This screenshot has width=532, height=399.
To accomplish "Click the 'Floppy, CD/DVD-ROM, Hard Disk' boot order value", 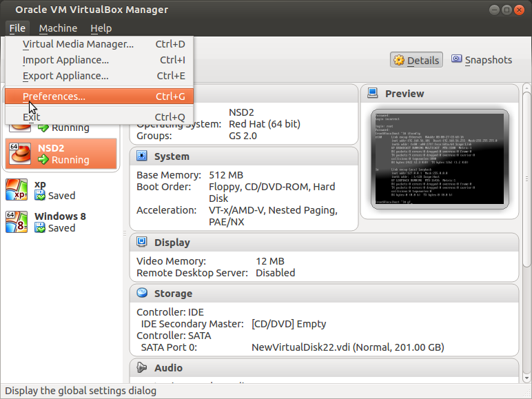I will [272, 192].
